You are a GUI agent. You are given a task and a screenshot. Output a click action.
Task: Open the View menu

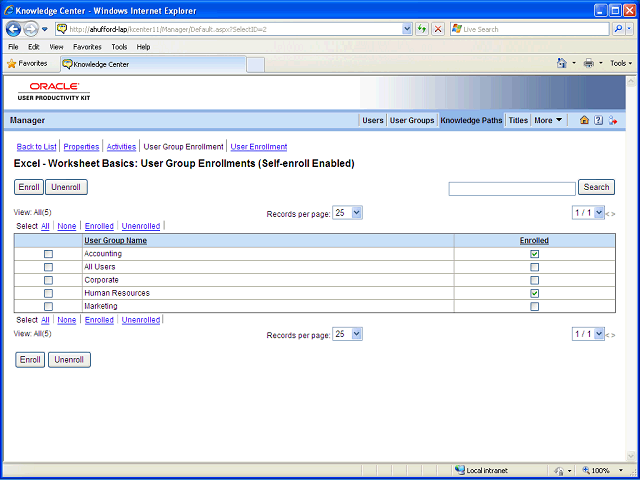(56, 47)
